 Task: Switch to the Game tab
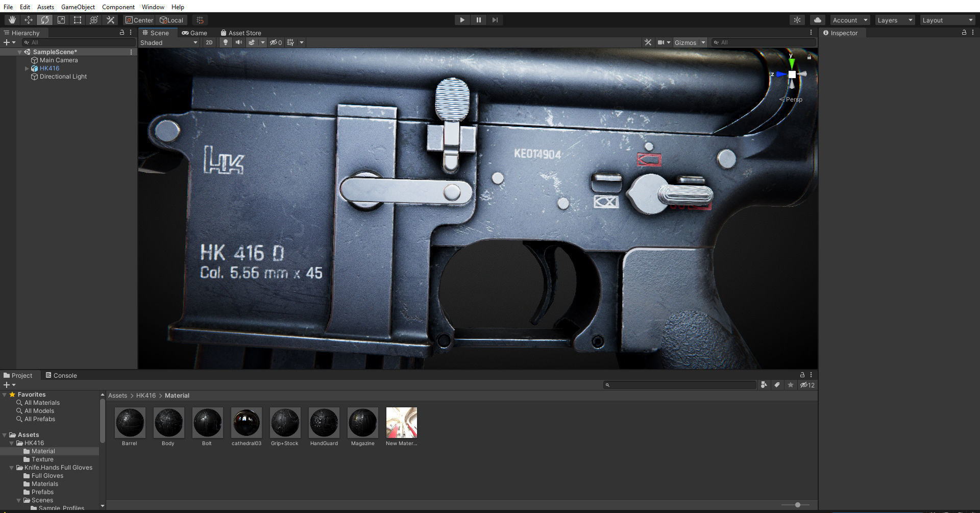[194, 33]
